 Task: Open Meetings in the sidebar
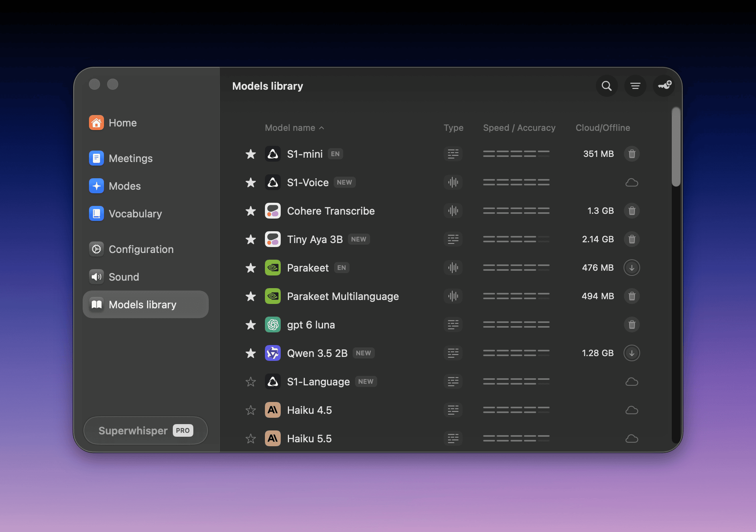(146, 158)
